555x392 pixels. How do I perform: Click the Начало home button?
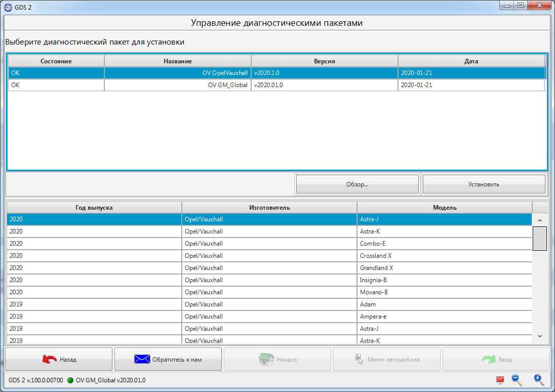coord(277,359)
